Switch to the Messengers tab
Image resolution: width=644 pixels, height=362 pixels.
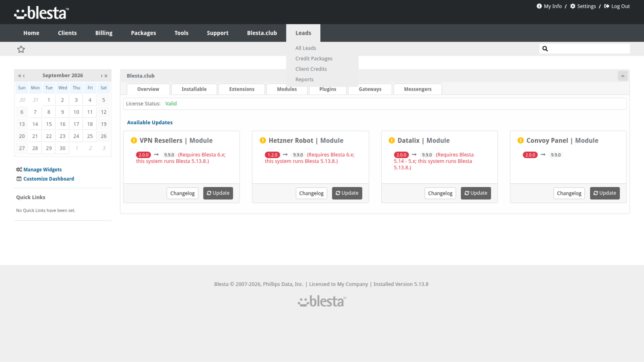[x=418, y=89]
